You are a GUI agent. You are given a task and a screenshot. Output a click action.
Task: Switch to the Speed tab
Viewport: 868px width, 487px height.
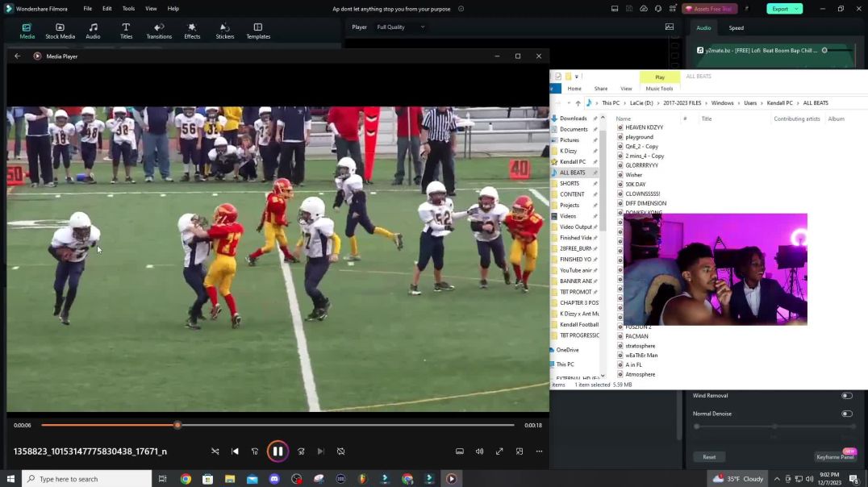pyautogui.click(x=736, y=27)
